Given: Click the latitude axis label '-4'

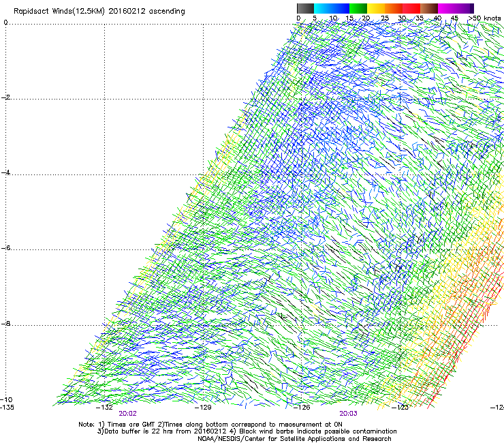Looking at the screenshot, I should tap(5, 172).
